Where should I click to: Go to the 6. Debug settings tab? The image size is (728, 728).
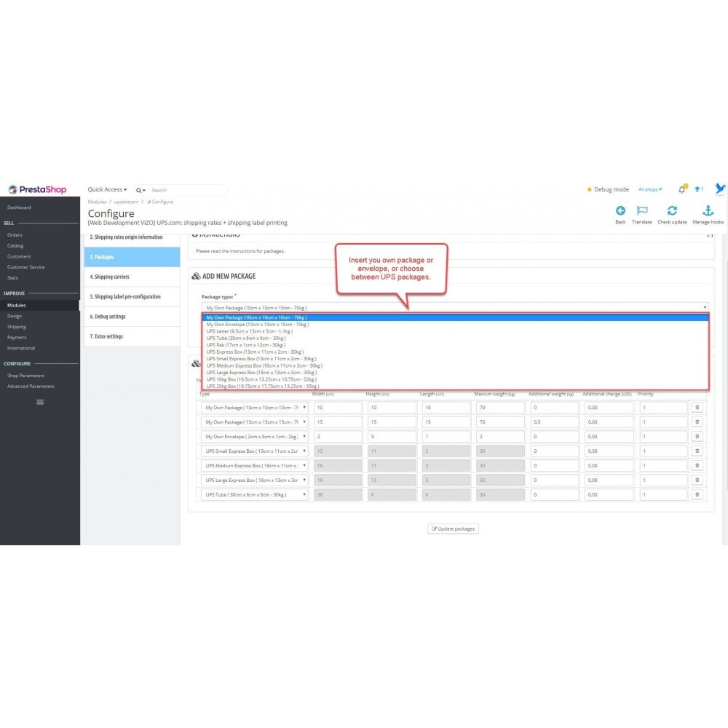pyautogui.click(x=132, y=317)
